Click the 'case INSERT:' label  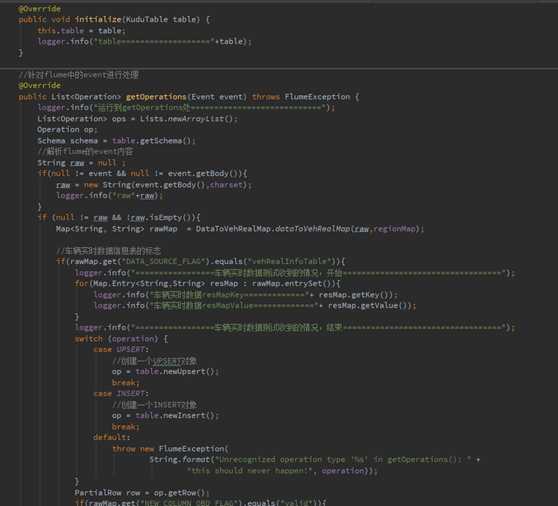click(x=121, y=394)
